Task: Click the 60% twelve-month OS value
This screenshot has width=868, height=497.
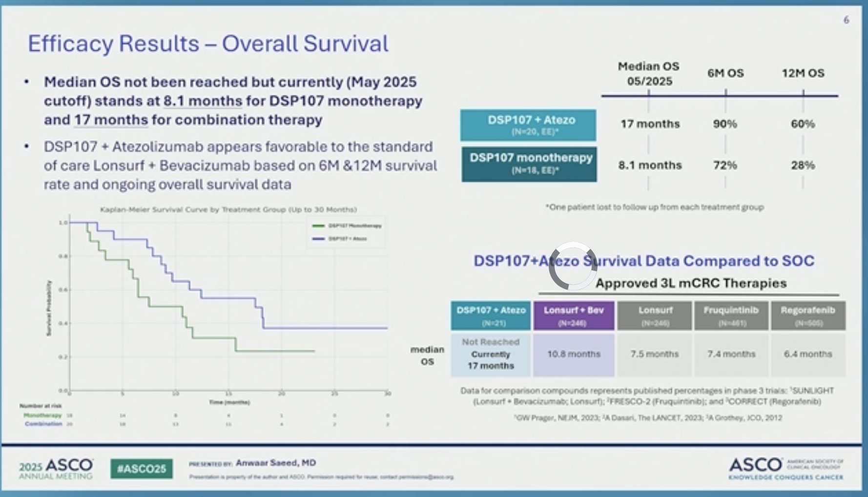Action: coord(803,124)
